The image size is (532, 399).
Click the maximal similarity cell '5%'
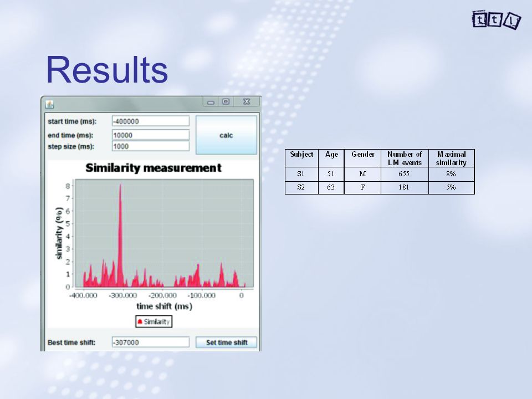tap(451, 187)
